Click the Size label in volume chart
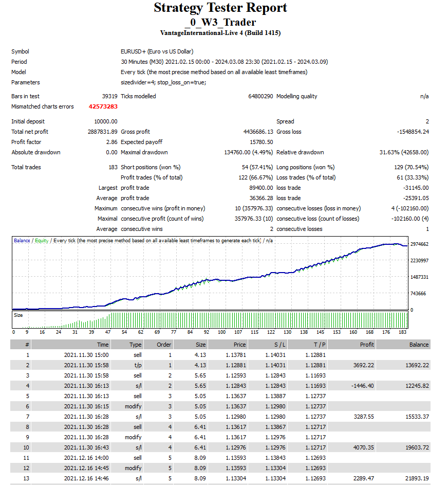Screen dimensions: 448x485 [x=18, y=315]
